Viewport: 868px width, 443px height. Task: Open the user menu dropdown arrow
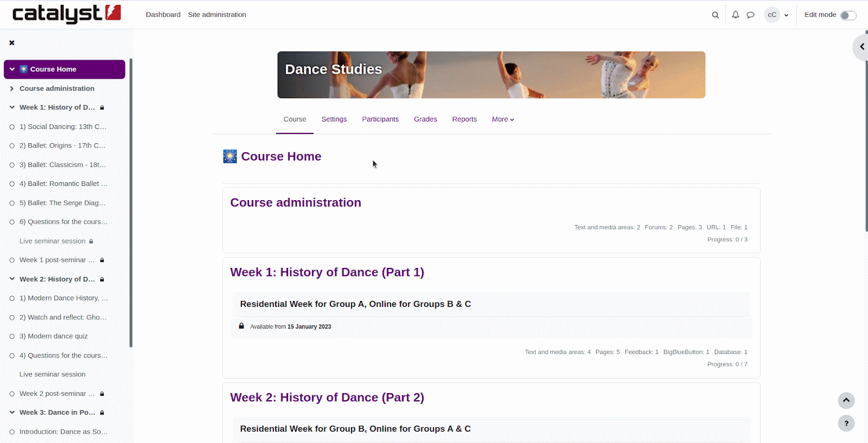tap(786, 15)
